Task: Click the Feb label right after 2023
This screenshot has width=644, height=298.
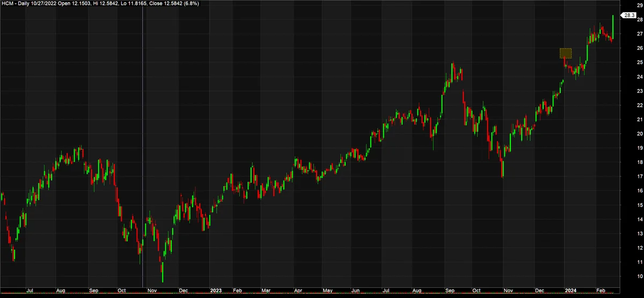Action: tap(237, 290)
